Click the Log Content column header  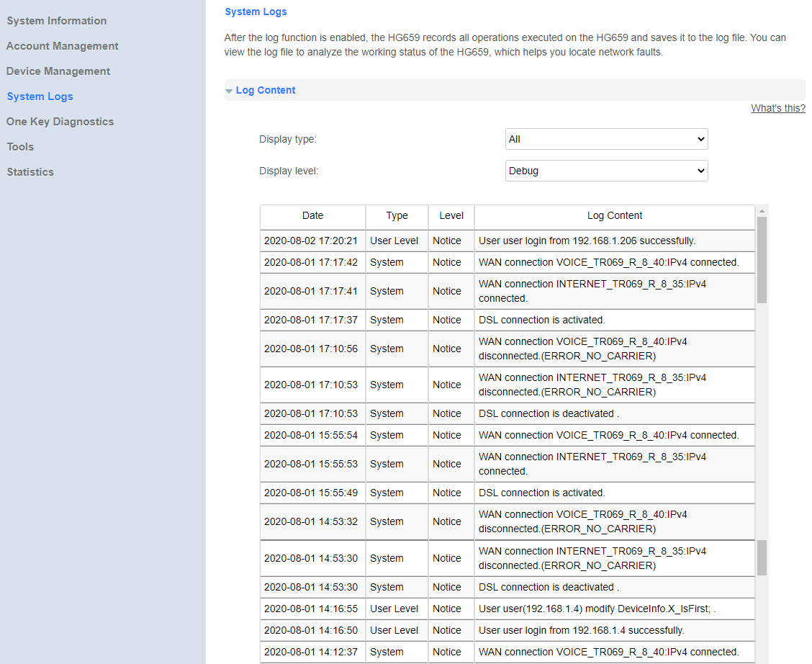tap(614, 216)
